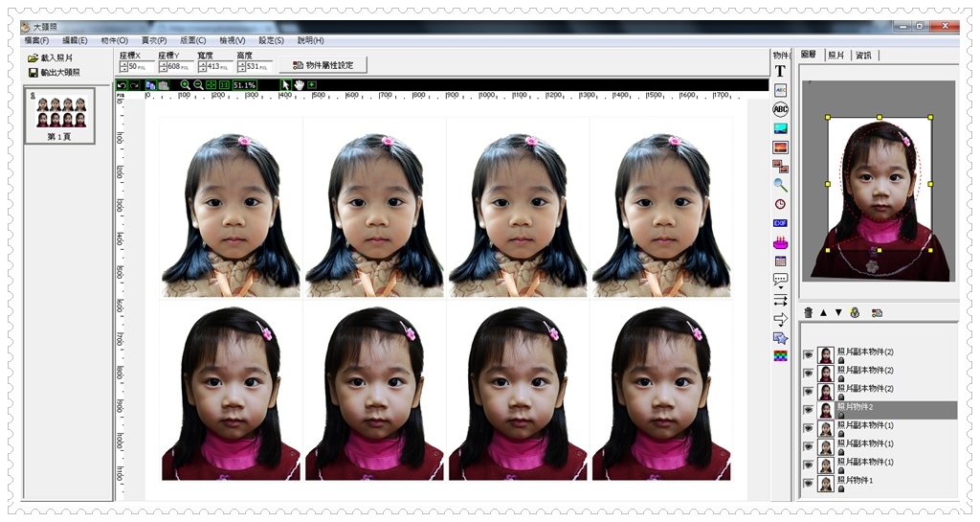
Task: Switch to the 照片 tab
Action: (836, 55)
